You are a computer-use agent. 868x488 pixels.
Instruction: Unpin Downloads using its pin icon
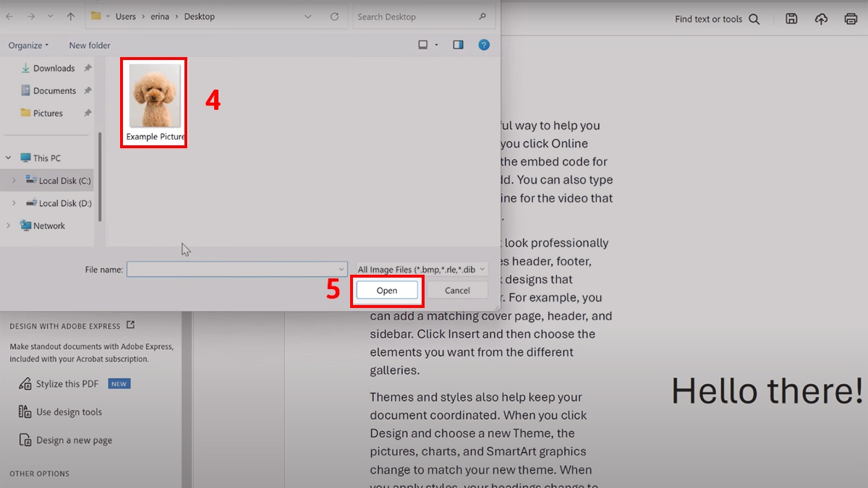pyautogui.click(x=88, y=68)
